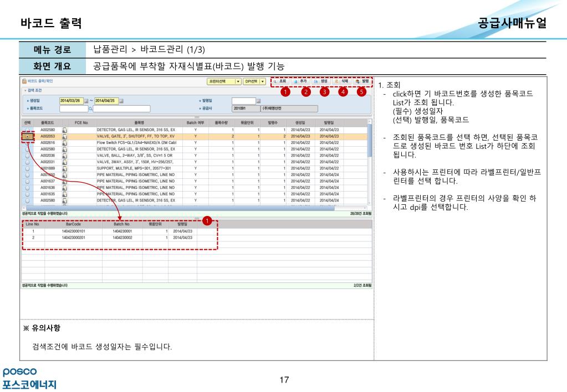Select the radio button for A001637
The height and width of the screenshot is (392, 567).
tap(28, 181)
